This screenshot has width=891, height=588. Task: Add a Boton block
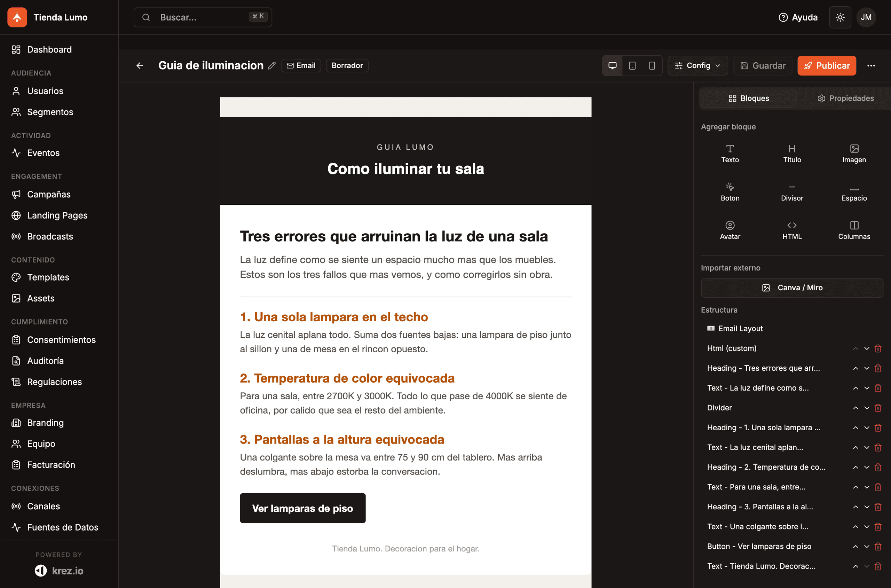point(730,192)
